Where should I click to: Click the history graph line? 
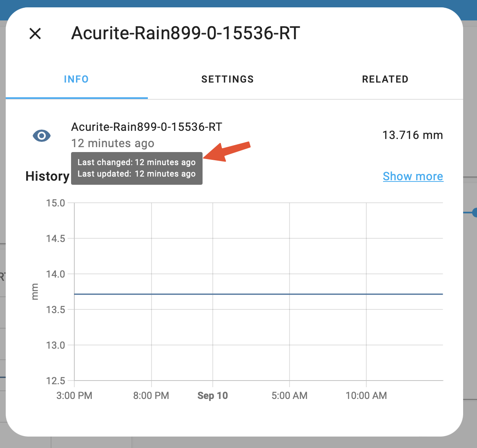coord(259,294)
